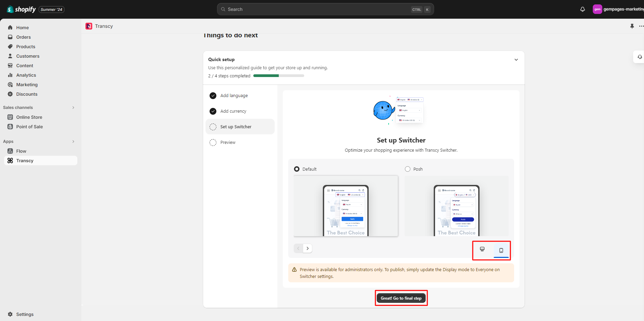Image resolution: width=644 pixels, height=321 pixels.
Task: Open the Analytics menu item
Action: (x=26, y=75)
